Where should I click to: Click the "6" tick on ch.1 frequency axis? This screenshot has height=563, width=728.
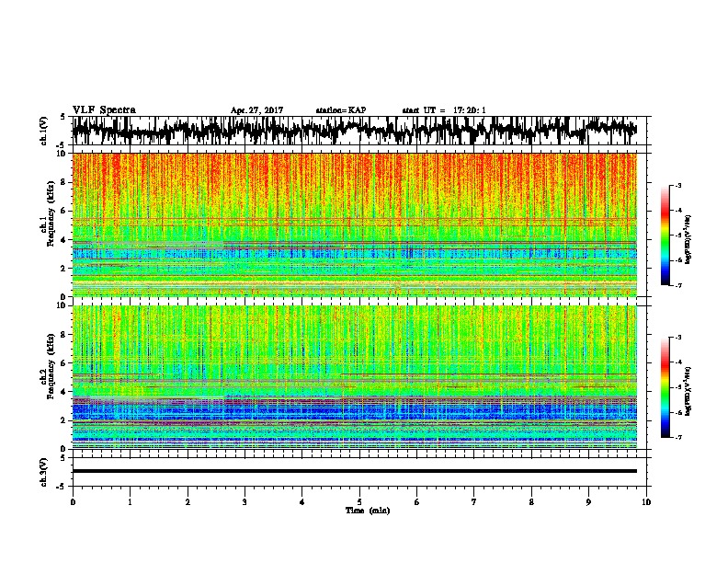[x=63, y=212]
